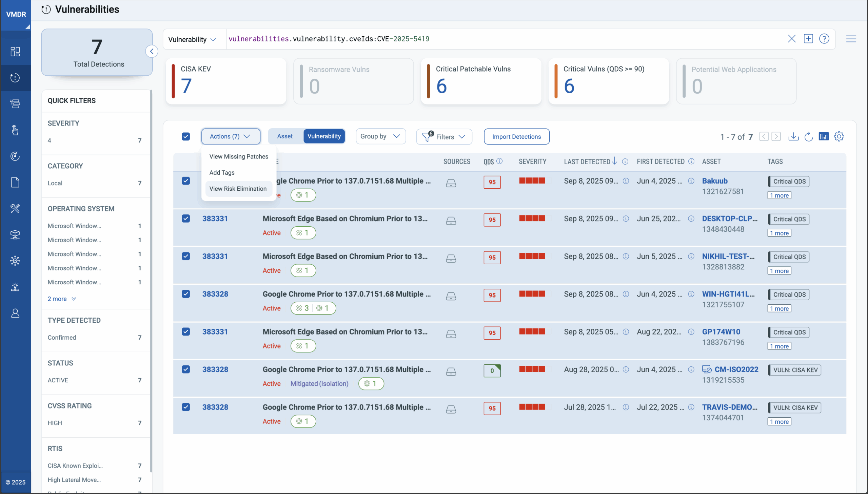This screenshot has height=494, width=868.
Task: Open the query help question icon
Action: click(824, 39)
